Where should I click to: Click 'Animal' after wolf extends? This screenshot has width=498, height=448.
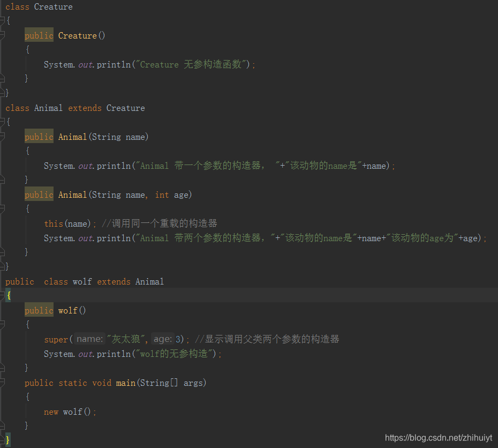point(150,281)
